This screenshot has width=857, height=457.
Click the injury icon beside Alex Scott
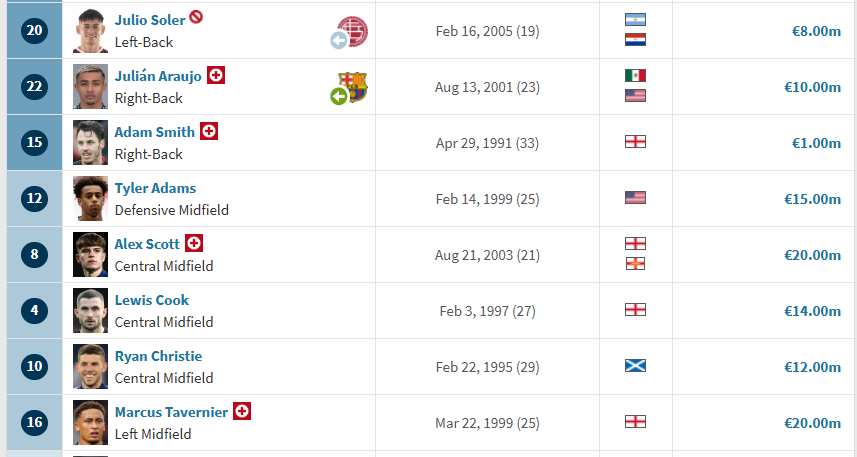[194, 243]
